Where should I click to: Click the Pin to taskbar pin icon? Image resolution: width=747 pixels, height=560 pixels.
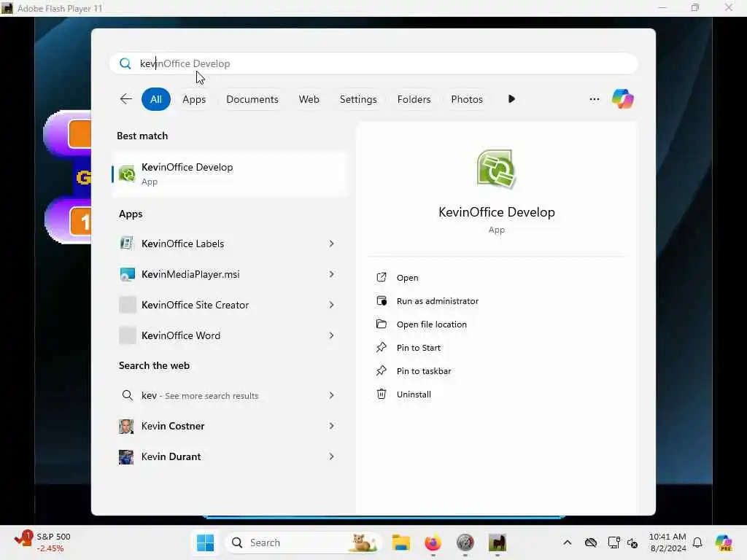tap(381, 370)
